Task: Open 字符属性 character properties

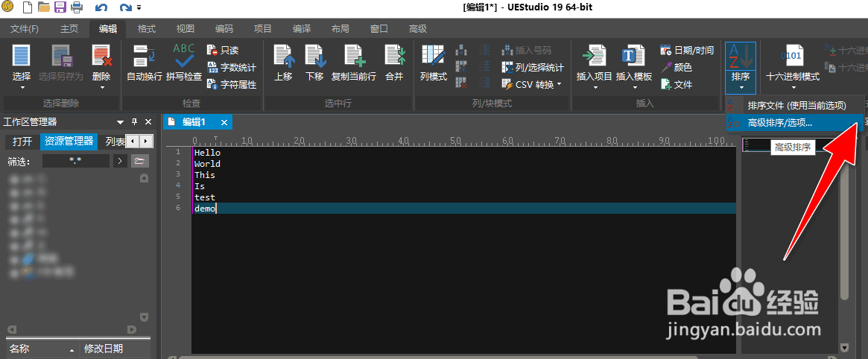Action: point(232,85)
